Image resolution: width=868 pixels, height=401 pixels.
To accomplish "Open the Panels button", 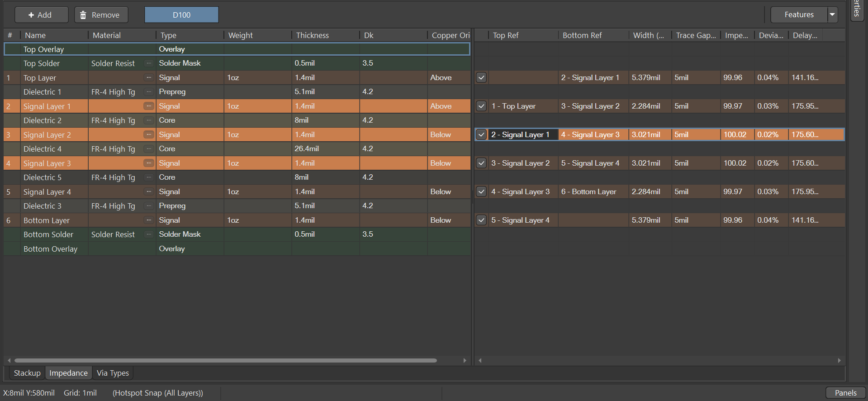I will 845,392.
